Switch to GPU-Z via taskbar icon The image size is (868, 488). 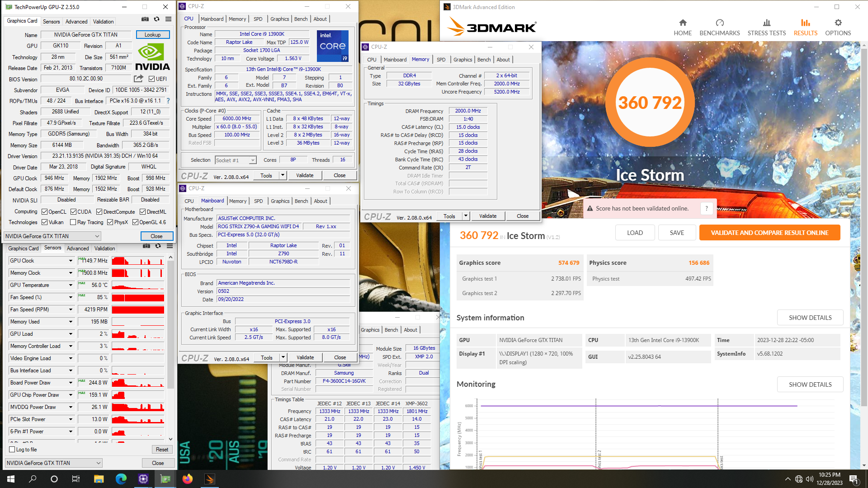(x=165, y=479)
